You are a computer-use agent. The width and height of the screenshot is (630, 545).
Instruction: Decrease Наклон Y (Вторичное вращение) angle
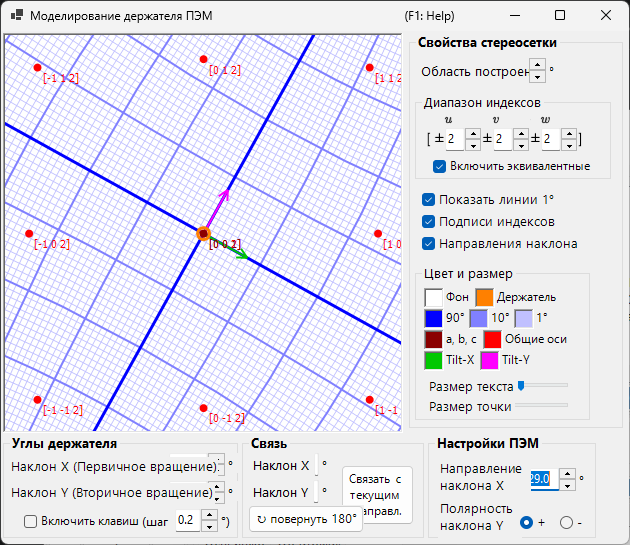click(217, 498)
